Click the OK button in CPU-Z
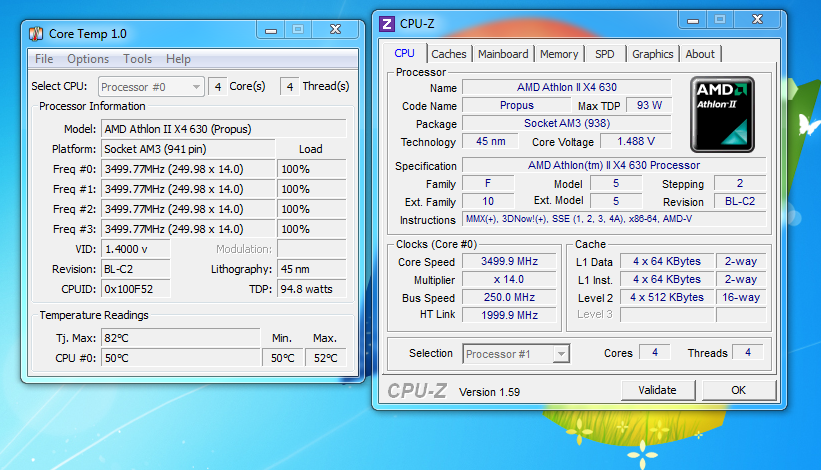 click(738, 390)
